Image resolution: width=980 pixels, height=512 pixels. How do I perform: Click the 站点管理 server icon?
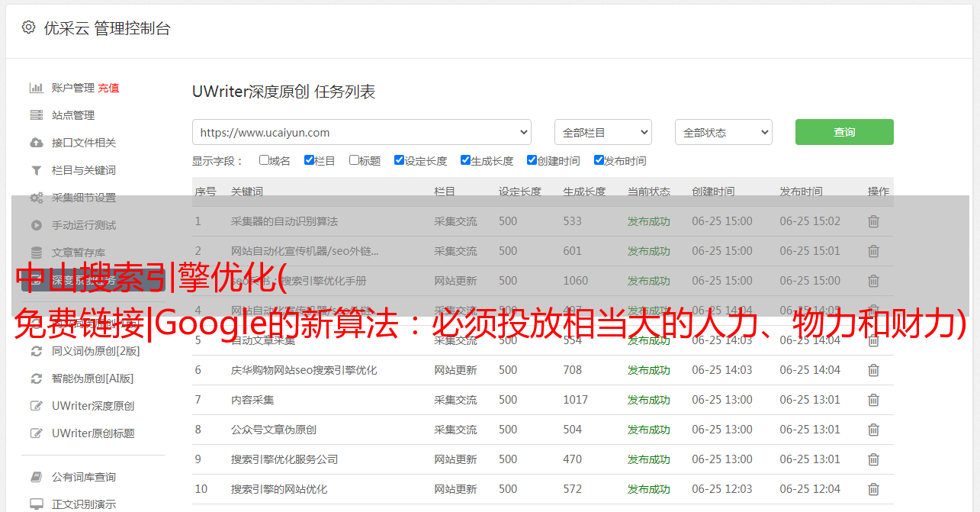coord(36,115)
